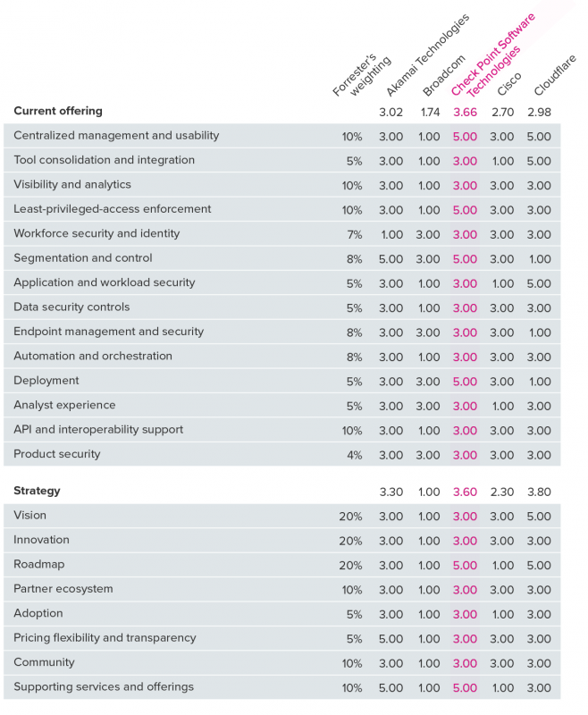This screenshot has height=715, width=588.
Task: Click the API and interoperability support label
Action: 98,430
